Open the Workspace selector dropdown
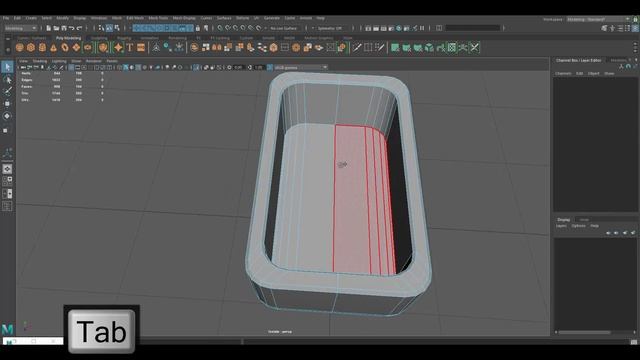Screen dimensions: 640x360 coord(598,19)
